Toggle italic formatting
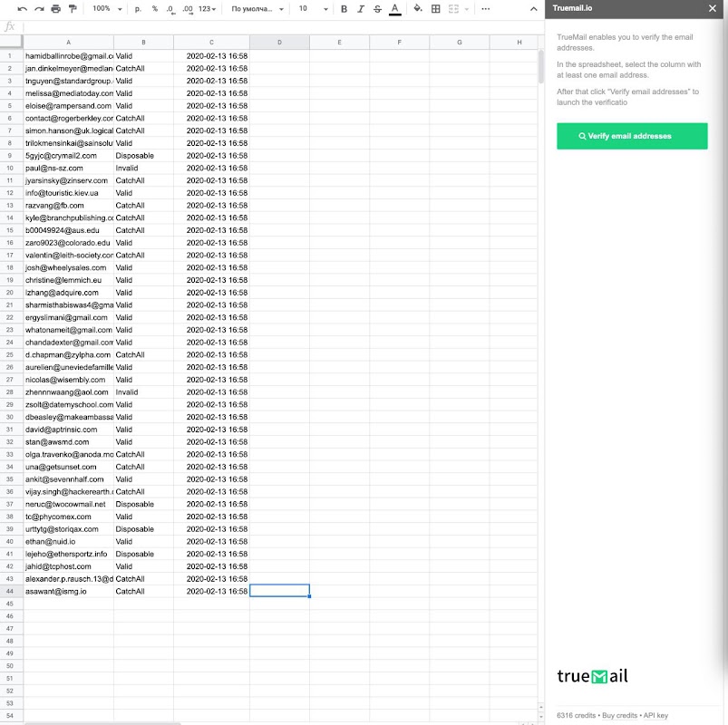This screenshot has width=728, height=725. coord(361,9)
